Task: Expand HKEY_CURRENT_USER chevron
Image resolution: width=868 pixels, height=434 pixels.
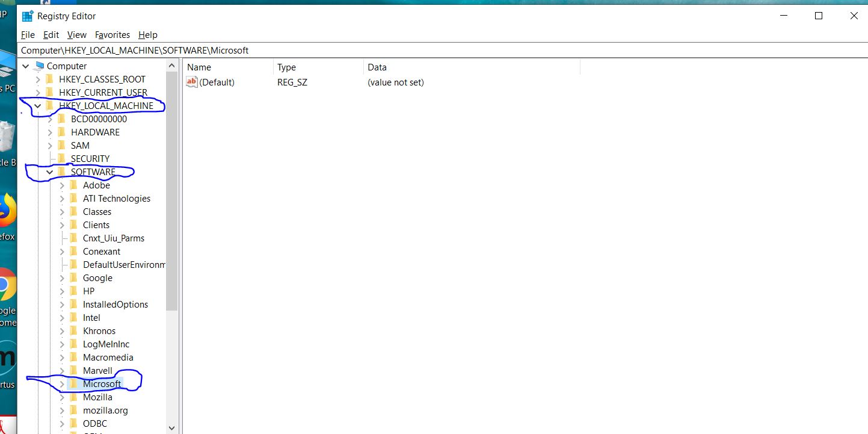Action: (x=38, y=93)
